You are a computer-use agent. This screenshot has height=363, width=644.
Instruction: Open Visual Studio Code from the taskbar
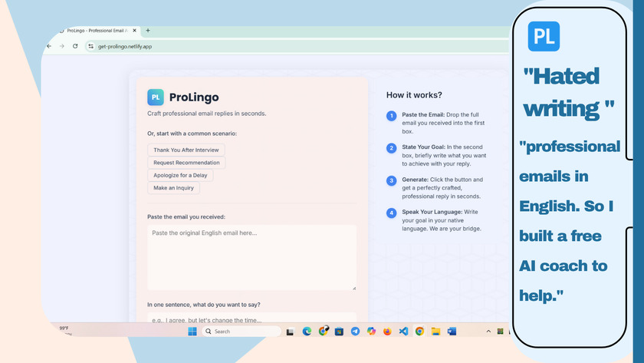[403, 332]
